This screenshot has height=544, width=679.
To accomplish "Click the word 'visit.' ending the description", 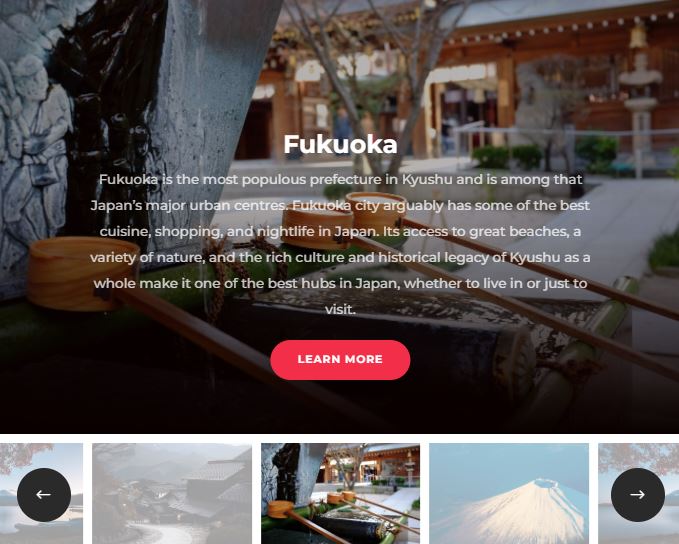I will pos(340,309).
